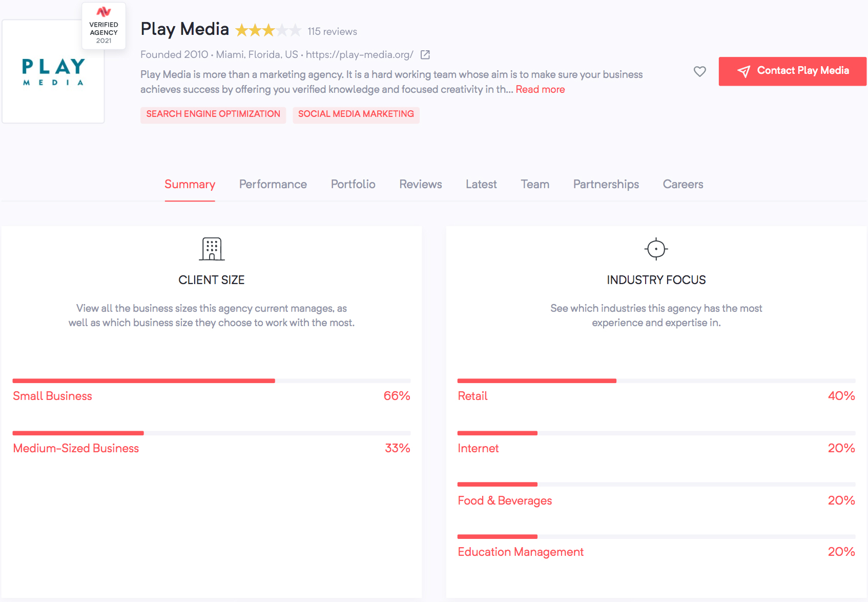868x602 pixels.
Task: Switch to the Performance tab
Action: click(273, 185)
